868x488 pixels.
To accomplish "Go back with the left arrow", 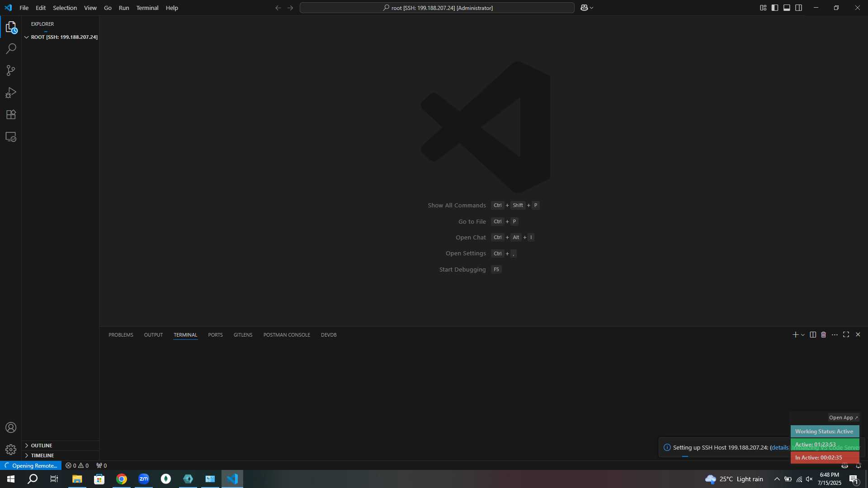I will pos(278,8).
